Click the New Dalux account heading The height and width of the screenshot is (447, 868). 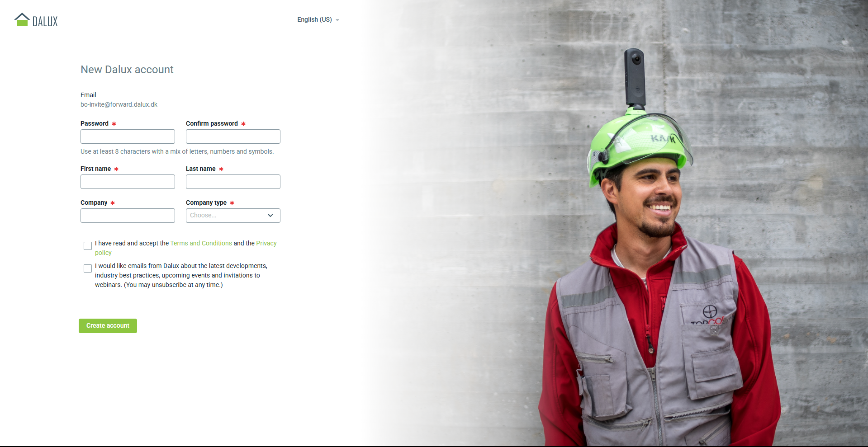(x=127, y=70)
